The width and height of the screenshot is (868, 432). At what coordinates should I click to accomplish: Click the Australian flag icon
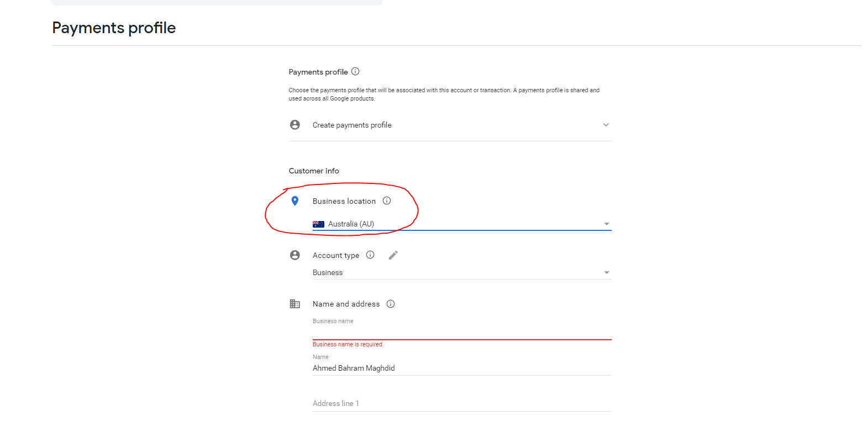click(x=318, y=224)
